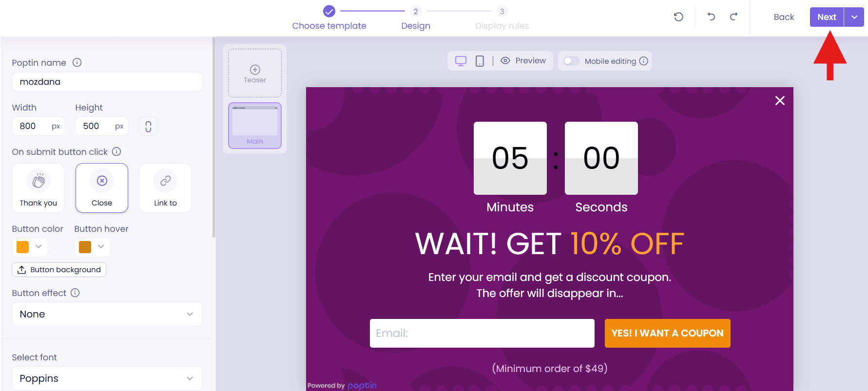Image resolution: width=868 pixels, height=391 pixels.
Task: Switch to mobile device view icon
Action: coord(480,61)
